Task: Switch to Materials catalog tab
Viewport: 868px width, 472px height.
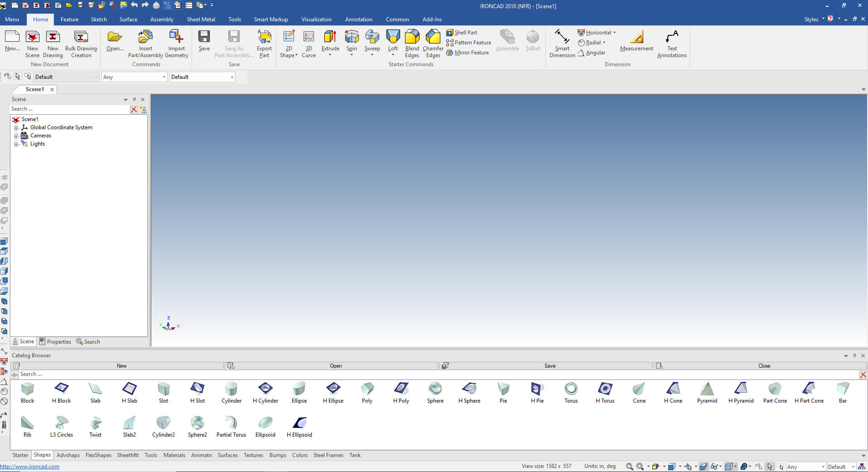Action: pos(174,455)
